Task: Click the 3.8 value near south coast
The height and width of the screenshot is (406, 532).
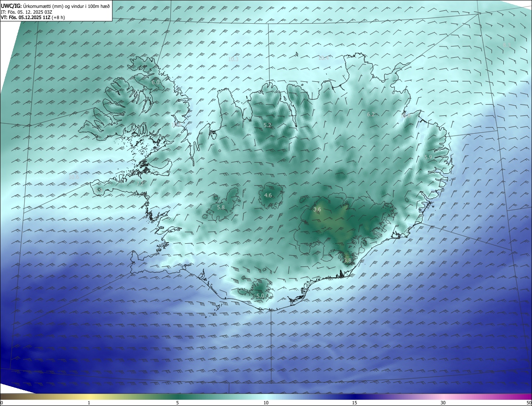Action: 347,260
